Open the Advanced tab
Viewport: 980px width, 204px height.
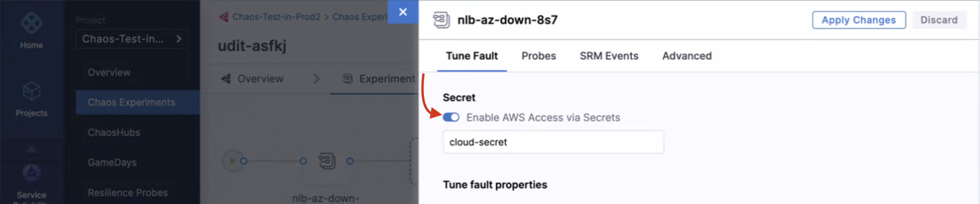(x=687, y=56)
